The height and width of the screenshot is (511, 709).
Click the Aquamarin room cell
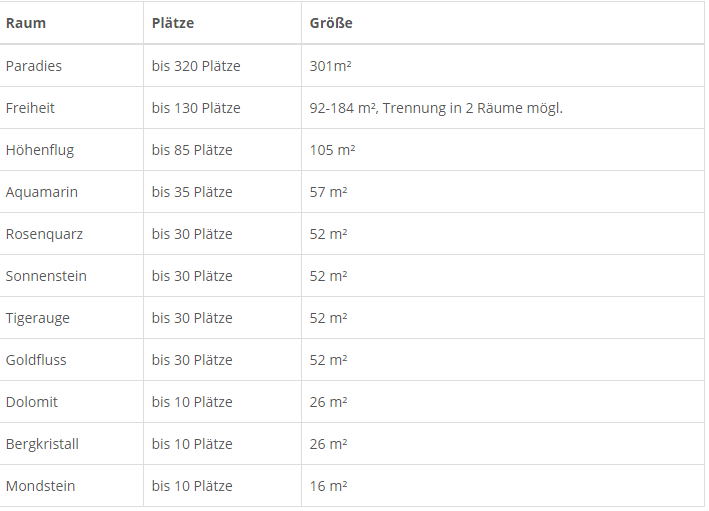point(42,192)
